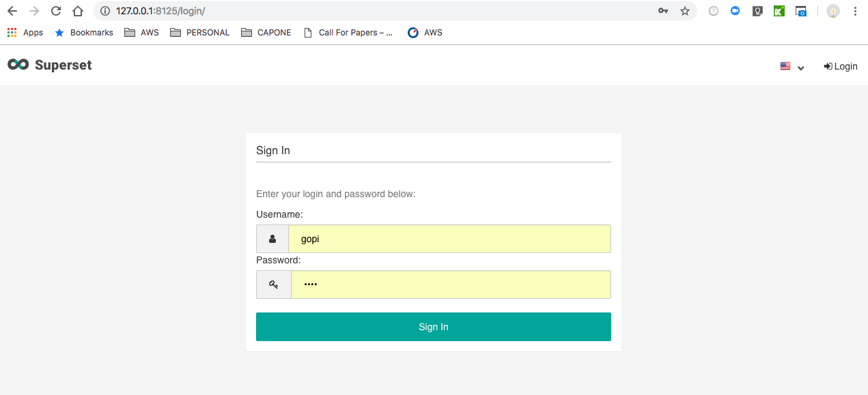
Task: Click the screenshot camera extension icon
Action: point(801,11)
